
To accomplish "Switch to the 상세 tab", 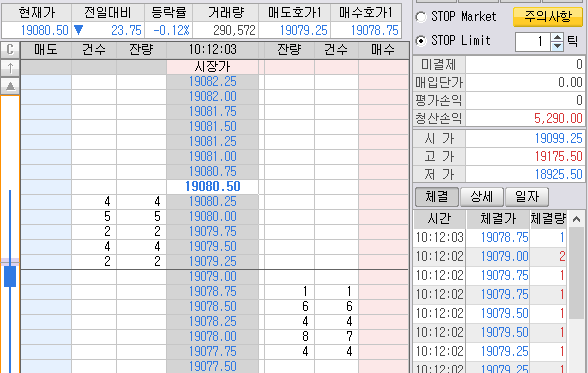I will click(482, 197).
